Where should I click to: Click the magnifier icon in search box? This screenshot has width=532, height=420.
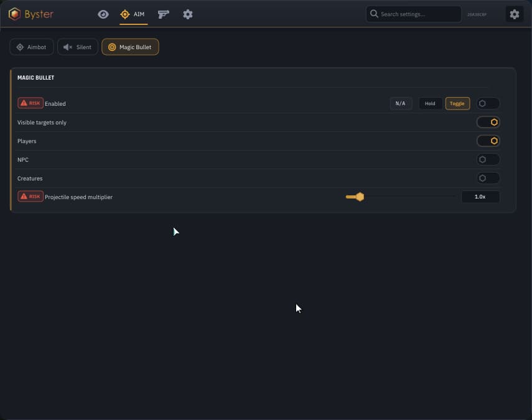[x=374, y=14]
